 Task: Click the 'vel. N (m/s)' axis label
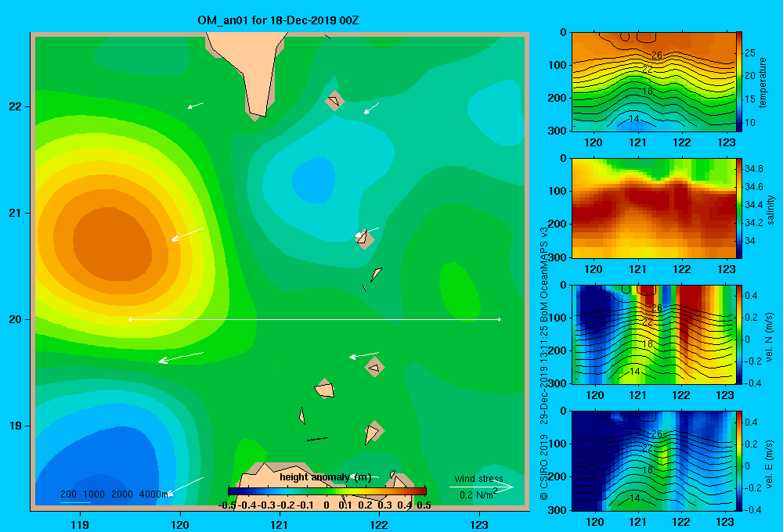pyautogui.click(x=769, y=337)
